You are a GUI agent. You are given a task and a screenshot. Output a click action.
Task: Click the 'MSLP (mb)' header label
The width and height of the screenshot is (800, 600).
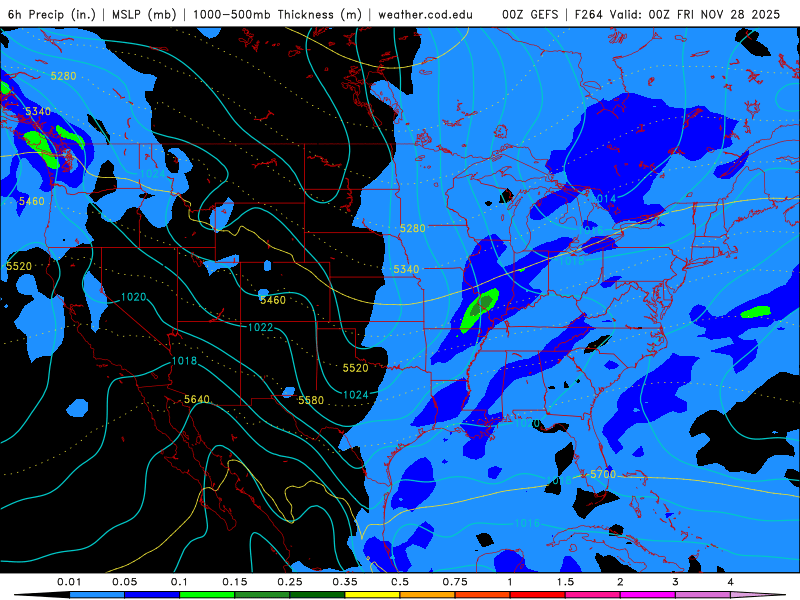coord(144,14)
